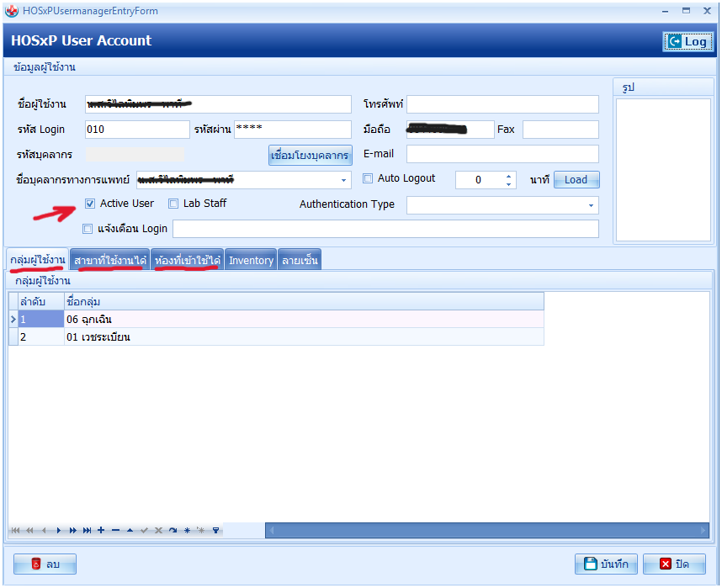722x588 pixels.
Task: Save bookmark with asterisk icon
Action: (x=187, y=531)
